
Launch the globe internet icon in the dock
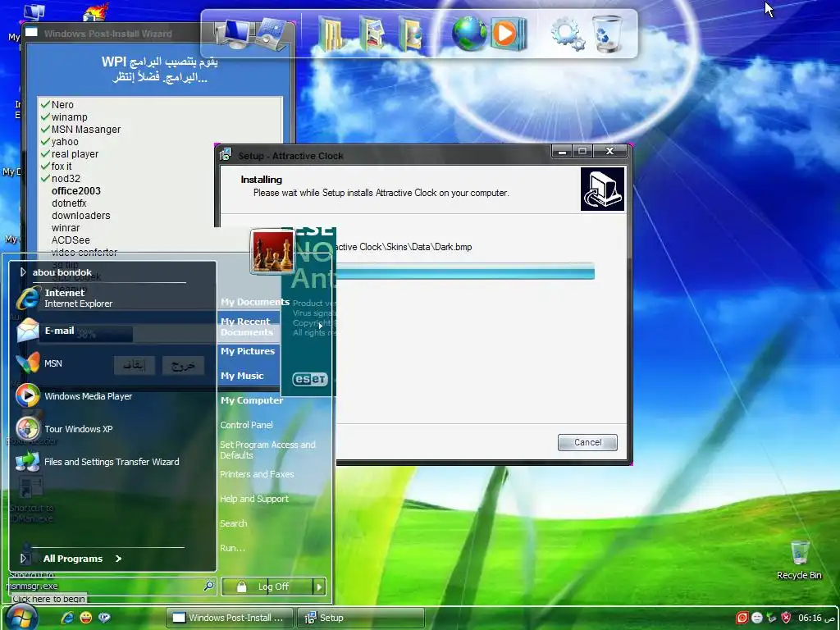pyautogui.click(x=468, y=34)
